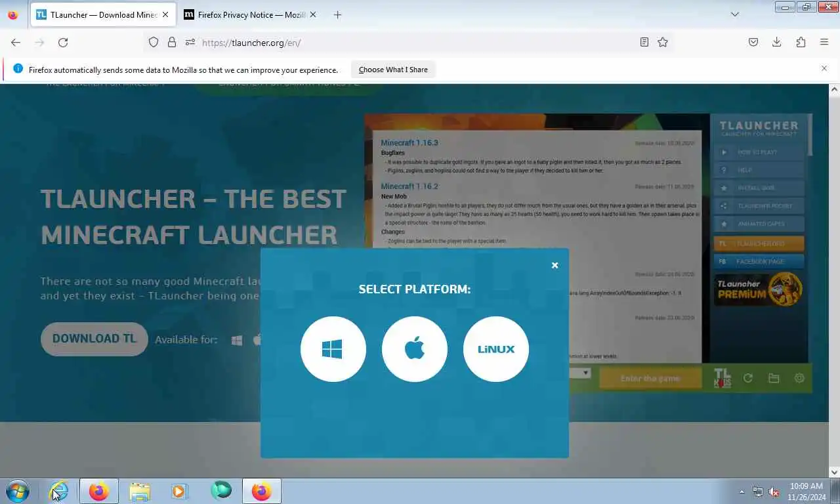Screen dimensions: 840x504
Task: Open the Firefox downloads panel
Action: pyautogui.click(x=776, y=42)
